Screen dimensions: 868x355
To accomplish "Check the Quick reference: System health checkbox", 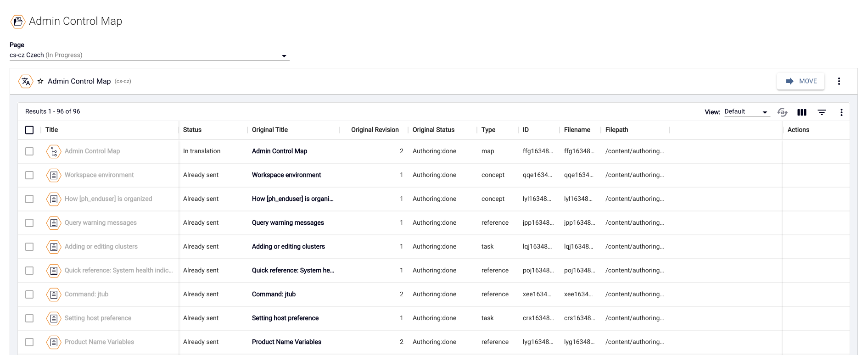I will [29, 271].
